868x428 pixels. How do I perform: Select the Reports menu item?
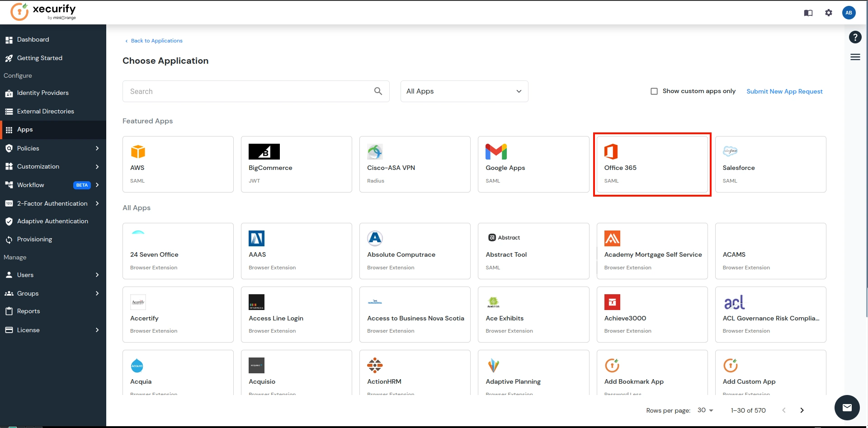[28, 311]
